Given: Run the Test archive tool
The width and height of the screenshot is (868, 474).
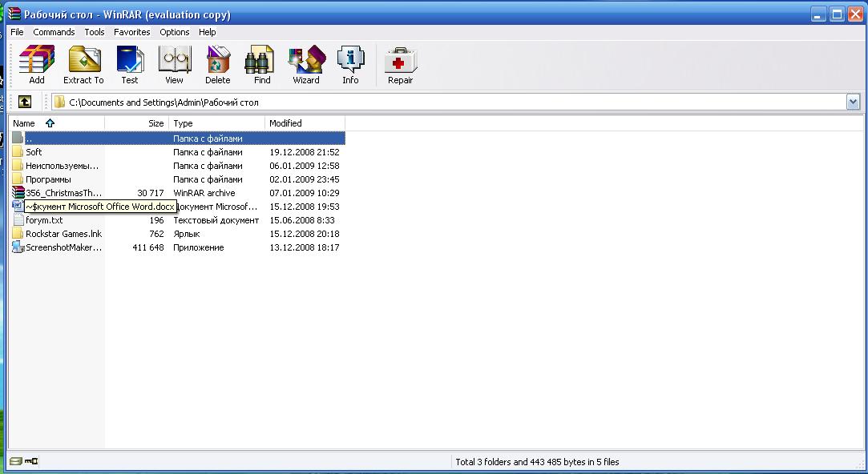Looking at the screenshot, I should point(130,60).
